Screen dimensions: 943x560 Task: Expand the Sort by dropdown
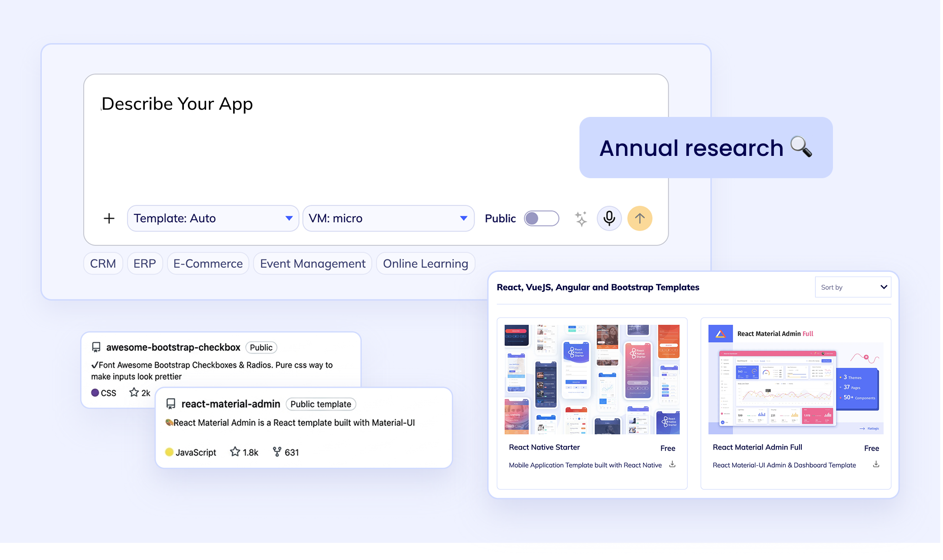(853, 287)
